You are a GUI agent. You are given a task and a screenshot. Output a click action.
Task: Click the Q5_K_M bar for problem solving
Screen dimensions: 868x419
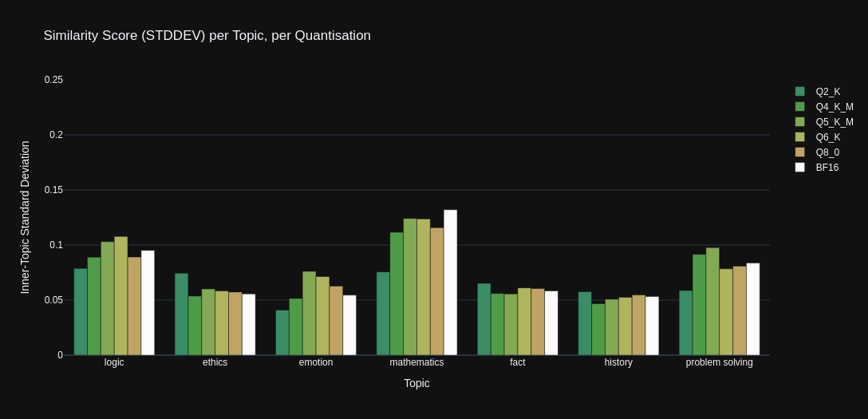712,301
